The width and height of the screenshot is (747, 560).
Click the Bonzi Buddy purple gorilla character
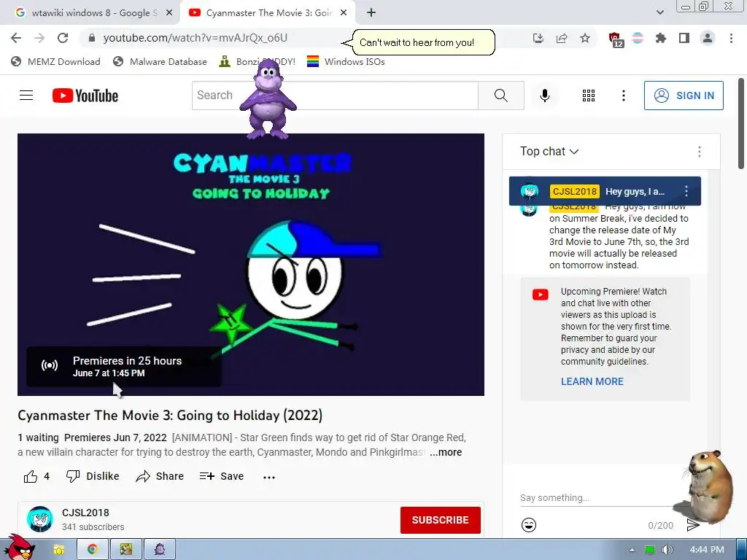point(268,100)
